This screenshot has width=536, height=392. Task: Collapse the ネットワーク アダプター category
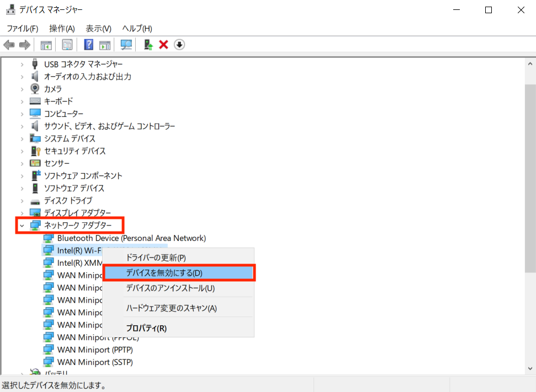tap(22, 225)
